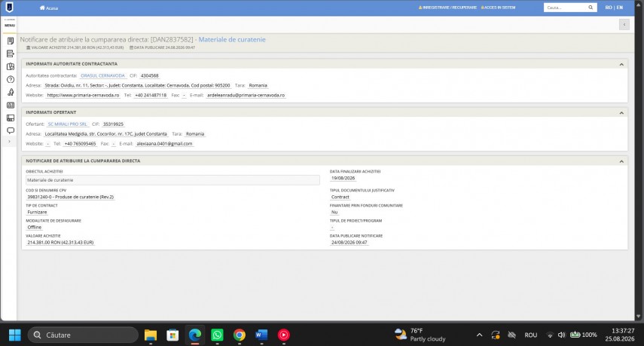This screenshot has height=346, width=644.
Task: Collapse Informatii Ofertant section
Action: pos(621,112)
